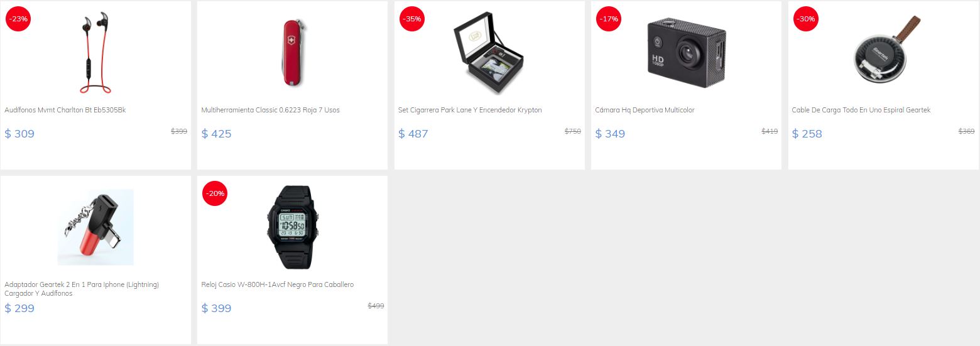Viewport: 980px width, 346px height.
Task: Open Adaptador Geartek 2 En 1 title
Action: [82, 289]
